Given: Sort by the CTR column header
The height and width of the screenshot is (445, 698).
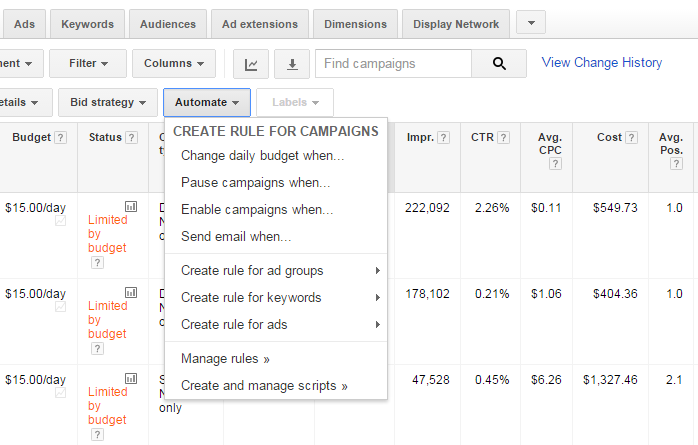Looking at the screenshot, I should coord(483,137).
